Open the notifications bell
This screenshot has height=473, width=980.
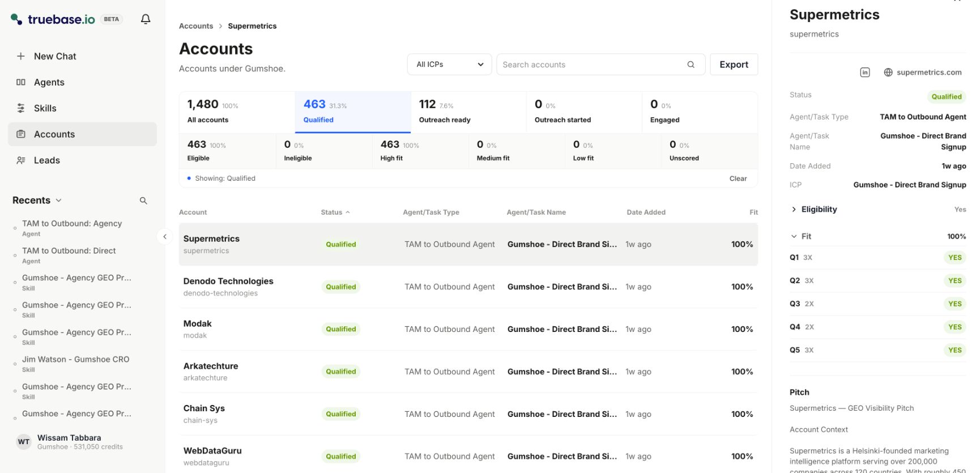pos(146,19)
